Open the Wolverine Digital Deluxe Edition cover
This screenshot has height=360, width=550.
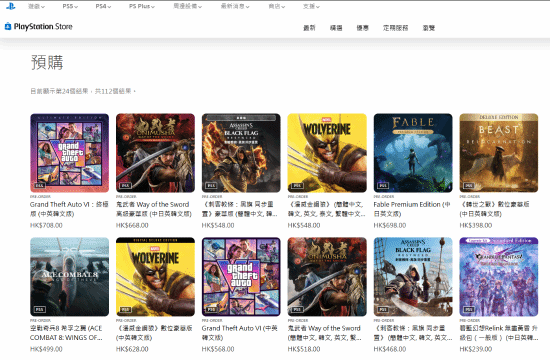(x=155, y=277)
